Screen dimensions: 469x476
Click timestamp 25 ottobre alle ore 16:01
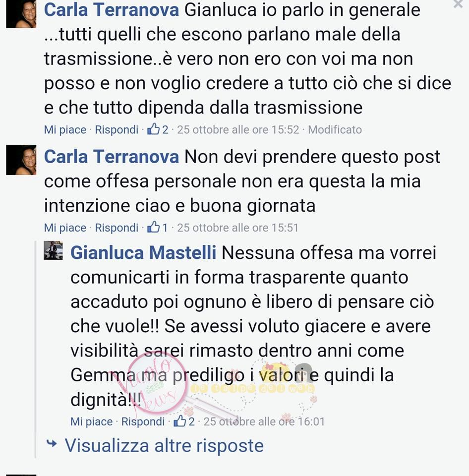(264, 421)
